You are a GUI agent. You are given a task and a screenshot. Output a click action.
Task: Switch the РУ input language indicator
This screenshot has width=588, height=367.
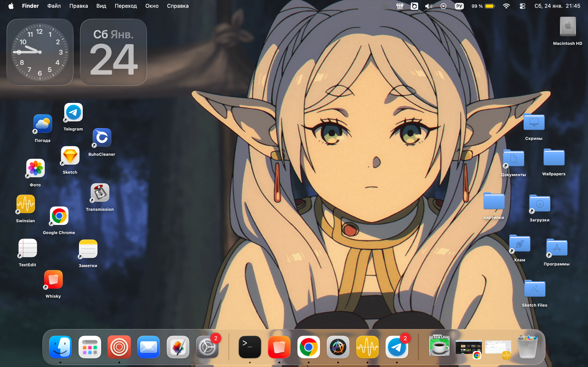459,6
